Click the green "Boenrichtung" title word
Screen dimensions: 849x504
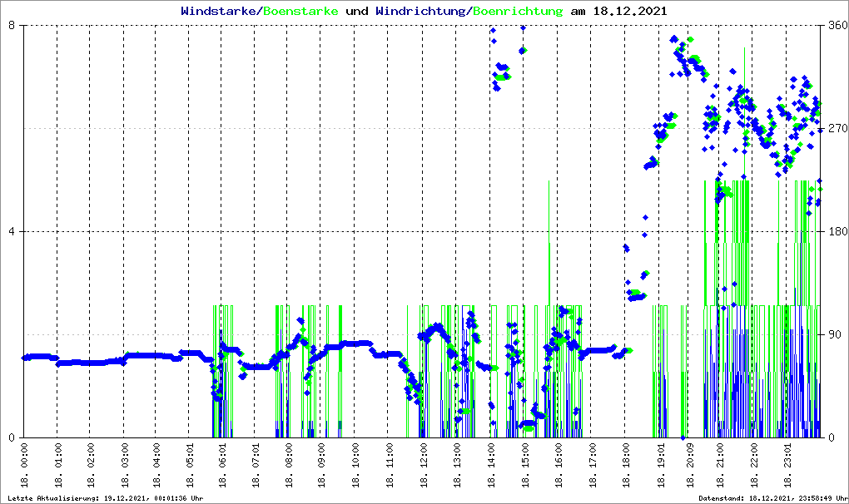pyautogui.click(x=518, y=11)
